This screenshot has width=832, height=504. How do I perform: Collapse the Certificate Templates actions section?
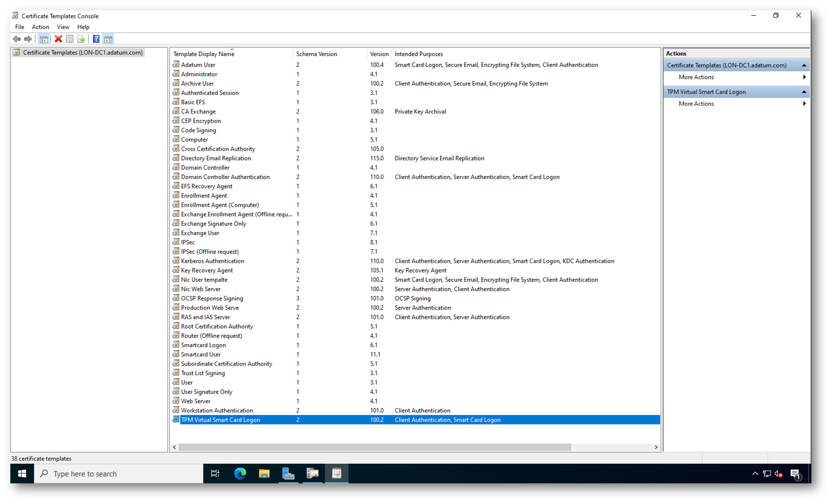tap(804, 65)
